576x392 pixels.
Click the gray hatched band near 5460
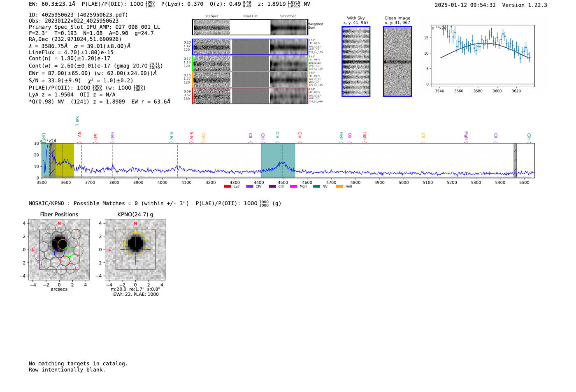(515, 160)
